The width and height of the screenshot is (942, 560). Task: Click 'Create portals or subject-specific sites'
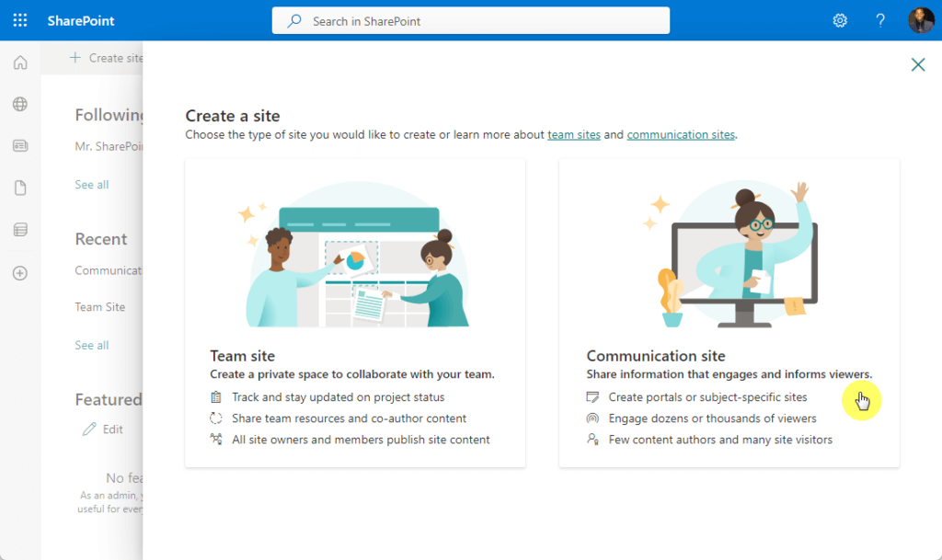[x=707, y=396]
